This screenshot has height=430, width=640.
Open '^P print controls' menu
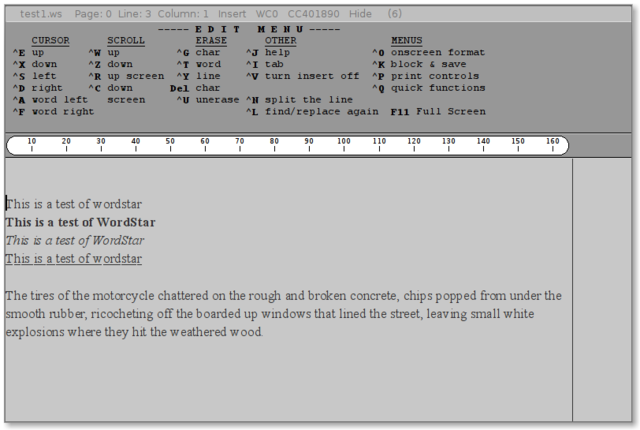coord(425,76)
